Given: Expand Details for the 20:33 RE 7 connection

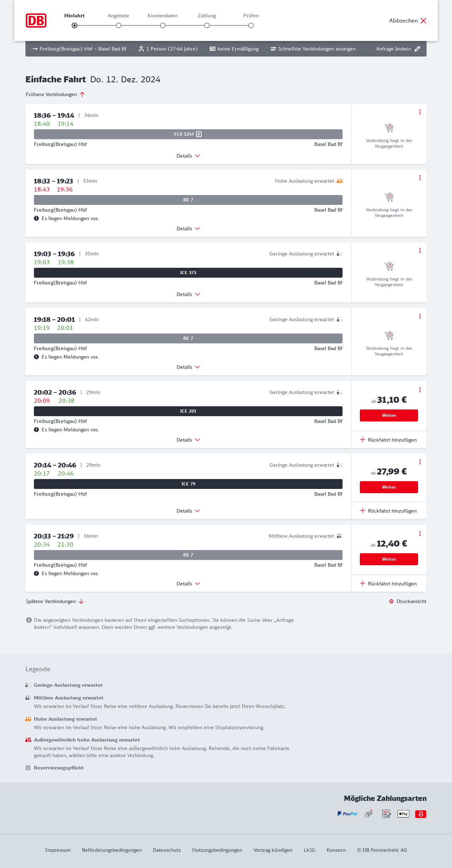Looking at the screenshot, I should click(188, 584).
